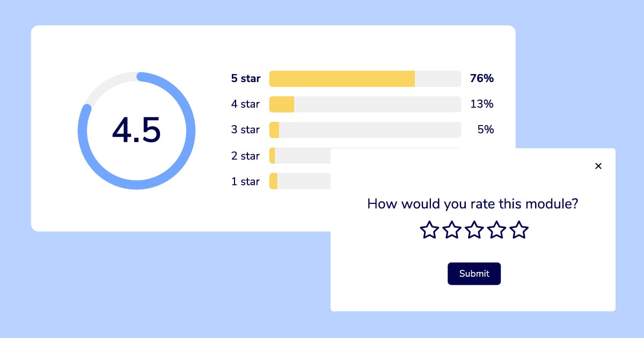Select the 3 star label
This screenshot has height=338, width=644.
tap(245, 130)
